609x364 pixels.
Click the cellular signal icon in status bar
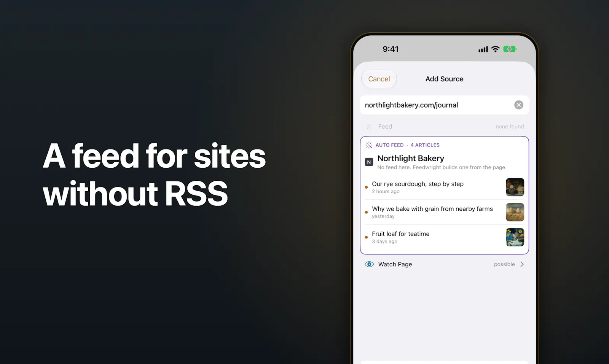[483, 49]
